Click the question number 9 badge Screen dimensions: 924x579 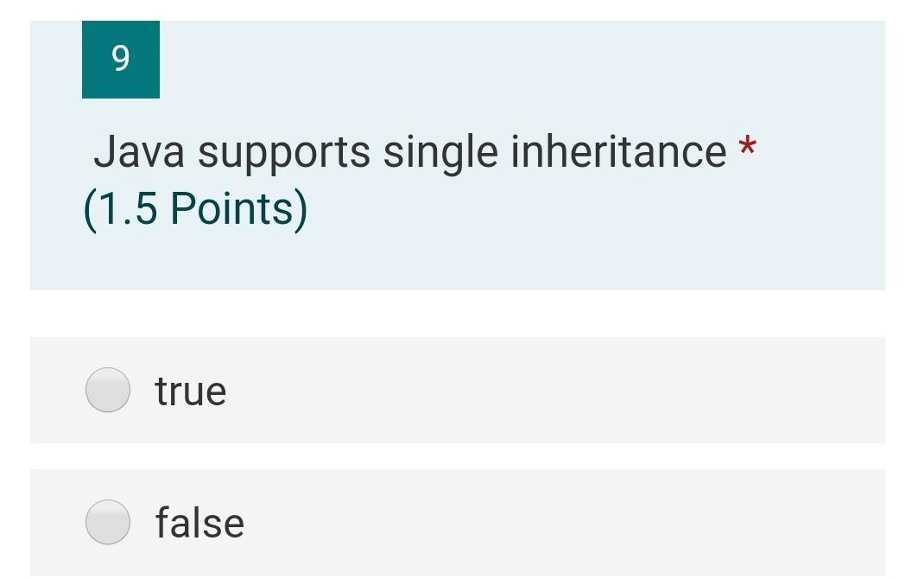coord(121,59)
